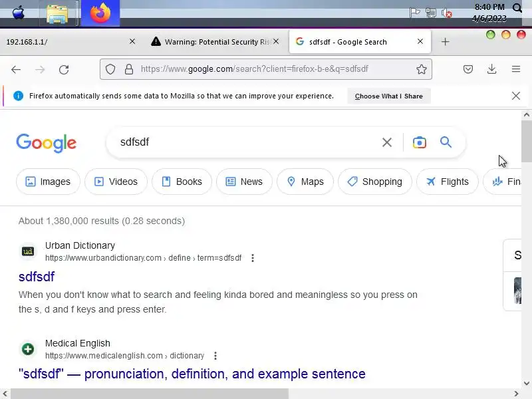Filter results by Videos
The height and width of the screenshot is (399, 532).
coord(116,182)
